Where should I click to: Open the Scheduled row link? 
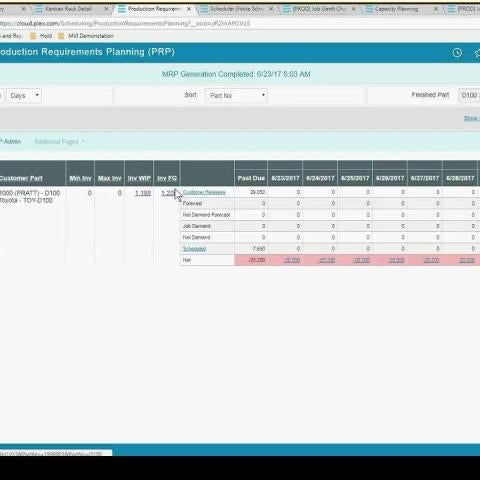click(x=194, y=249)
